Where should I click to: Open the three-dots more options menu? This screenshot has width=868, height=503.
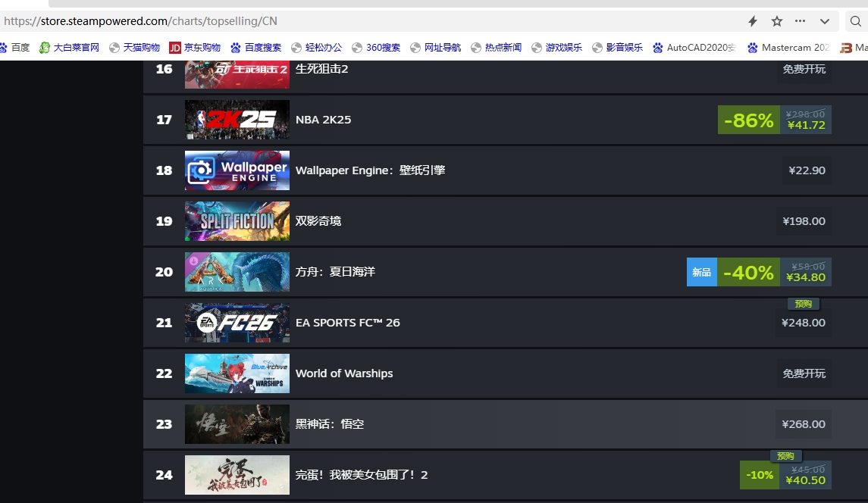click(800, 21)
